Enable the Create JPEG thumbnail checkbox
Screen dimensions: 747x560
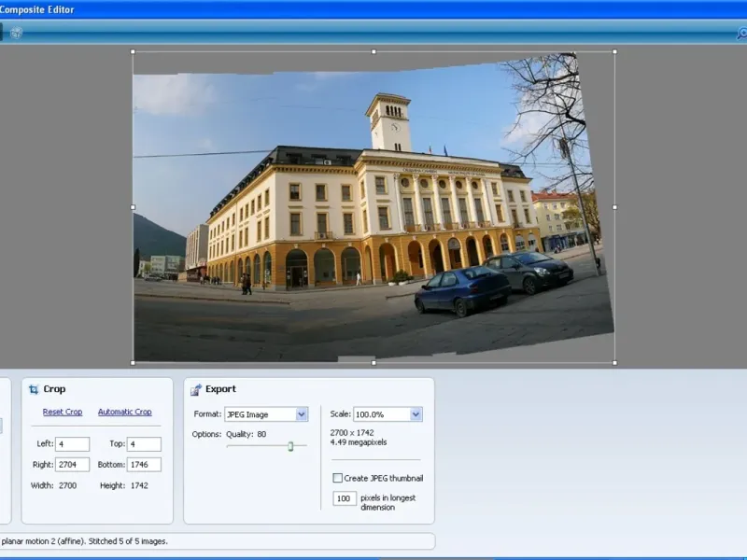click(x=338, y=478)
